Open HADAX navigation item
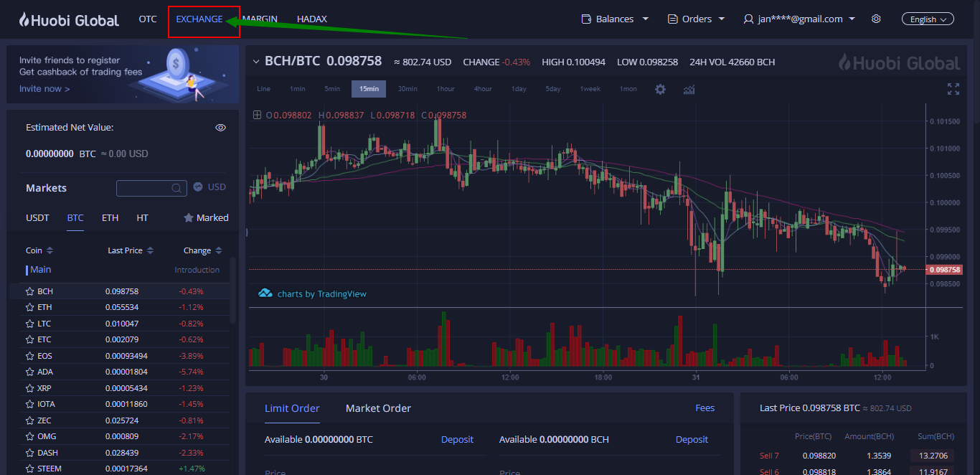 point(312,19)
